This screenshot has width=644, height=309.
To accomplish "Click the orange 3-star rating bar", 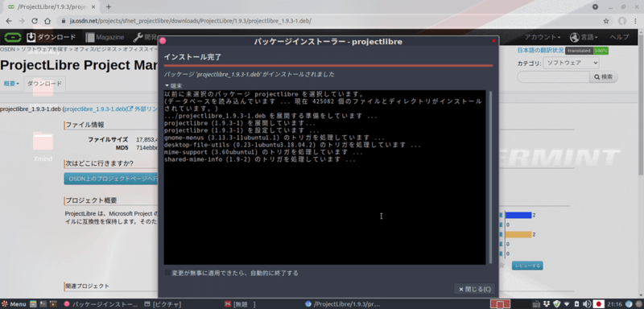I will (518, 235).
